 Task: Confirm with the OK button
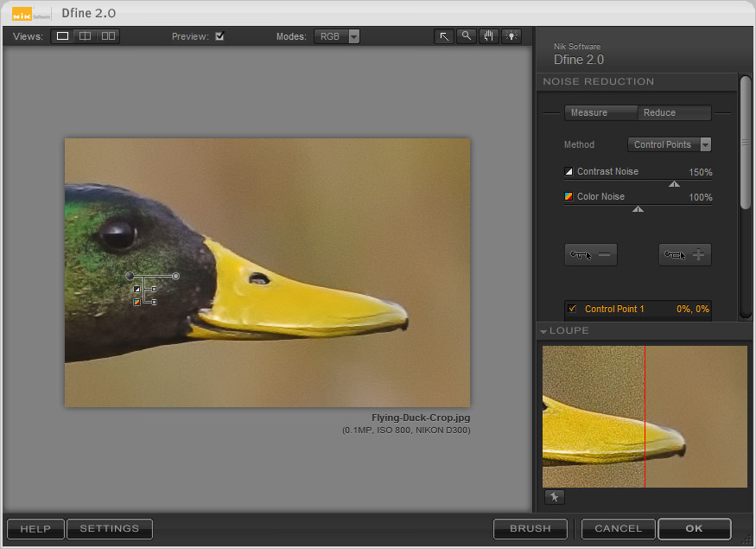(695, 529)
